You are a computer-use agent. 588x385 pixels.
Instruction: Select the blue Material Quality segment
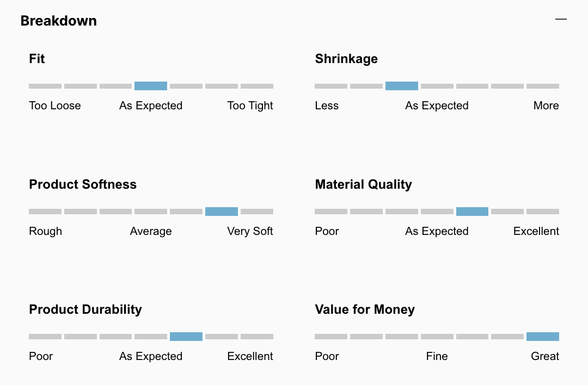pos(472,212)
